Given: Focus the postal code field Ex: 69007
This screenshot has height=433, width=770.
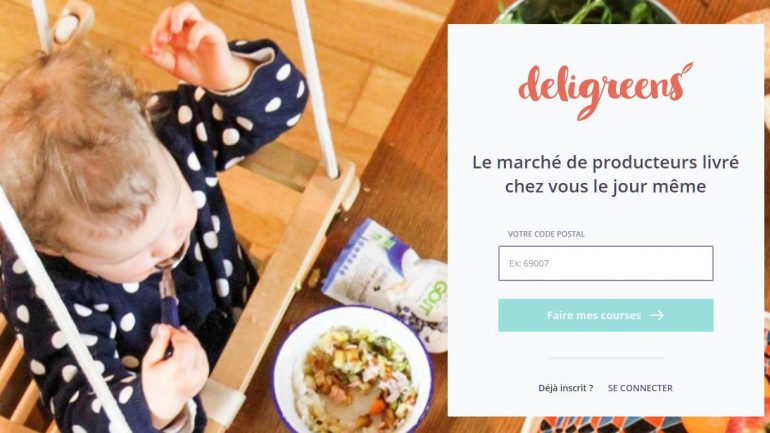Looking at the screenshot, I should click(605, 264).
